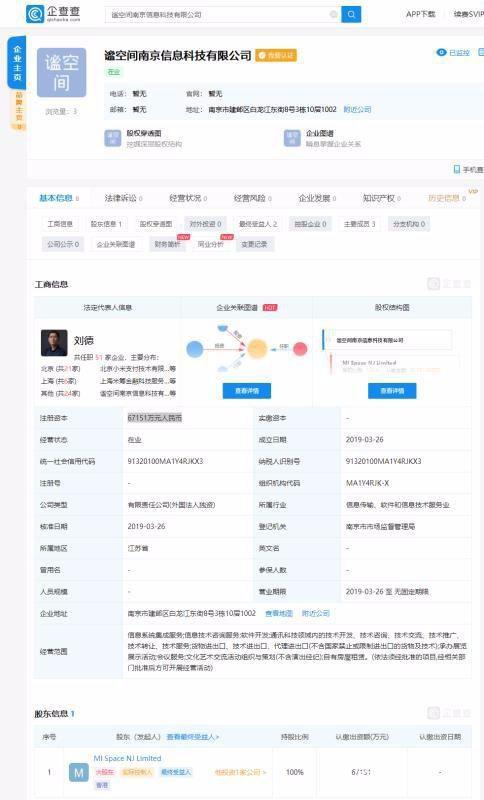Image resolution: width=484 pixels, height=800 pixels.
Task: Click the company logo tile 谧空间
Action: coord(61,72)
